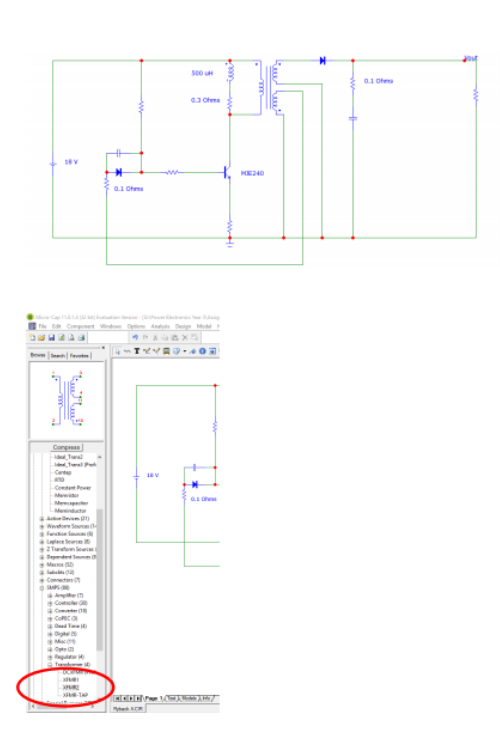
Task: Select XFMR-TAP transformer item
Action: (75, 695)
